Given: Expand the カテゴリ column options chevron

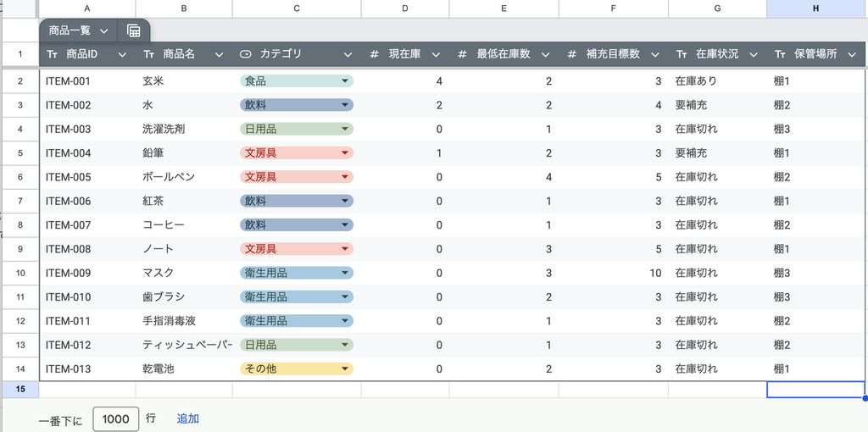Looking at the screenshot, I should click(348, 55).
